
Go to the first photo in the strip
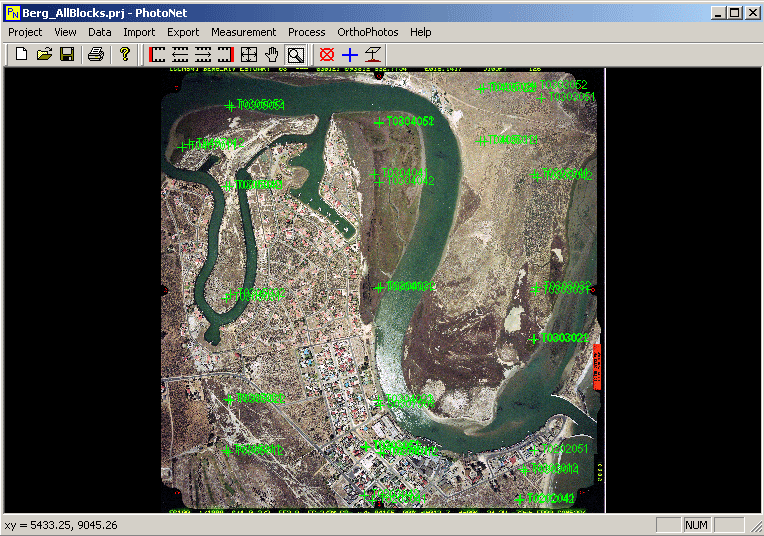(x=157, y=54)
